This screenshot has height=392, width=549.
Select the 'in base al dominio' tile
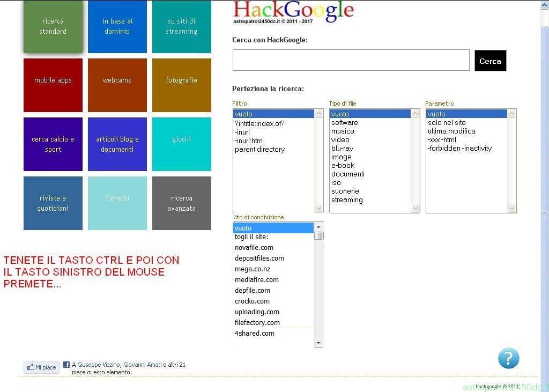coord(117,26)
